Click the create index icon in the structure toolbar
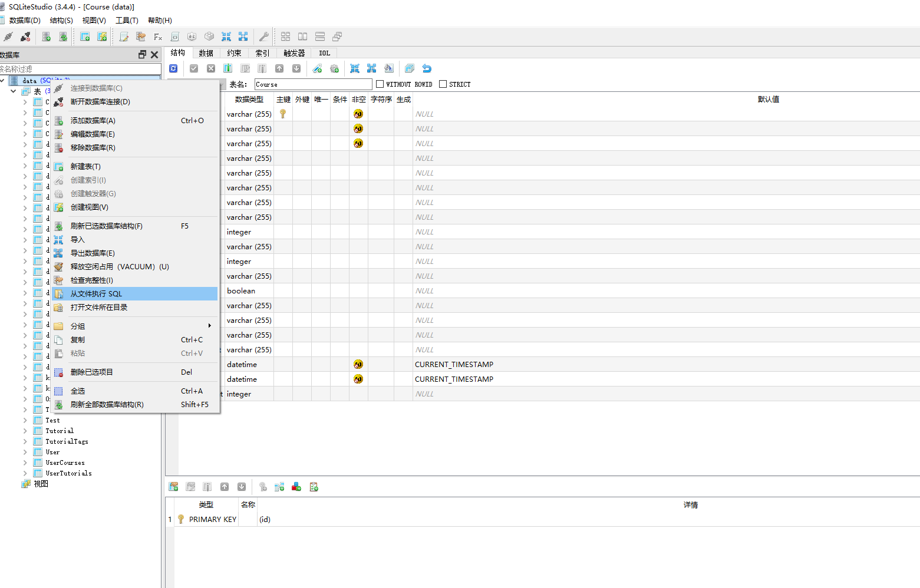Image resolution: width=920 pixels, height=588 pixels. coord(317,68)
